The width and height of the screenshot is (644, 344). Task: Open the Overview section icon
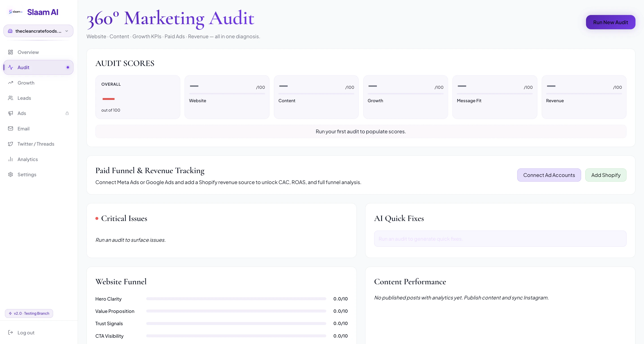point(11,52)
